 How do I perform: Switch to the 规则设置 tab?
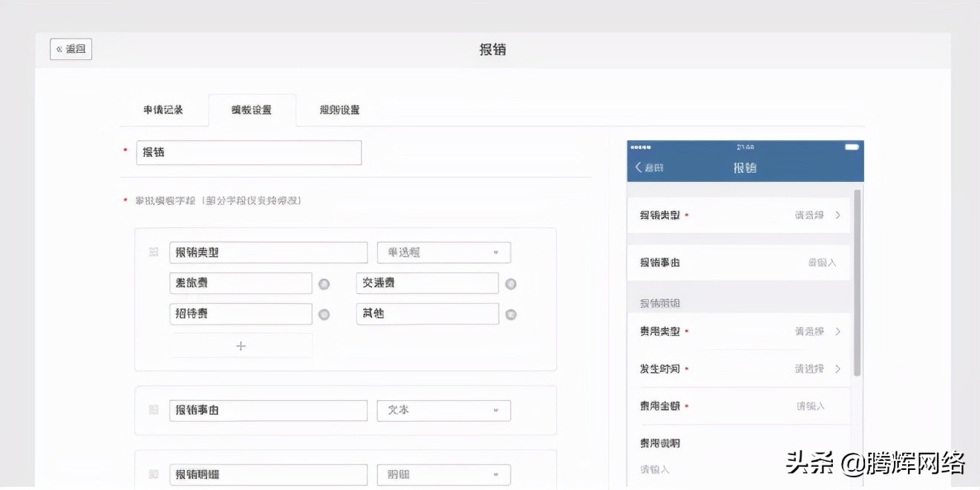[x=338, y=109]
